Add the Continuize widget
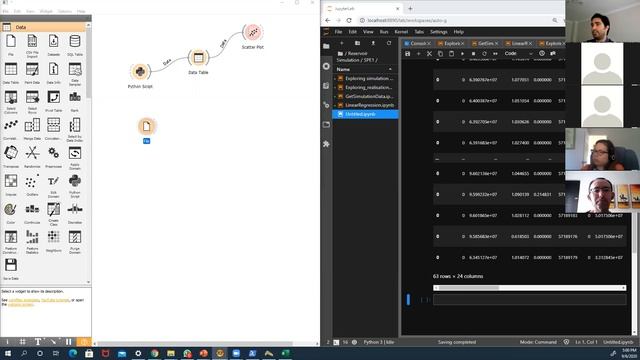The image size is (640, 360). tap(32, 213)
